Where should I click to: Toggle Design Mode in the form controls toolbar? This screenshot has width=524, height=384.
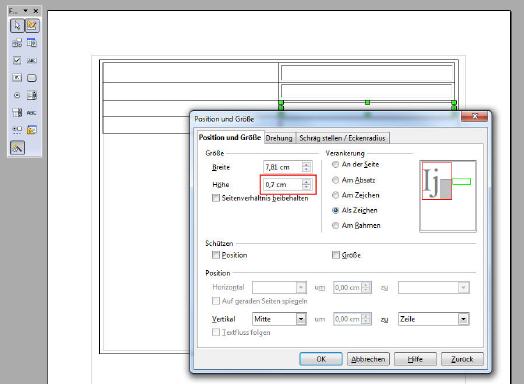(x=32, y=26)
